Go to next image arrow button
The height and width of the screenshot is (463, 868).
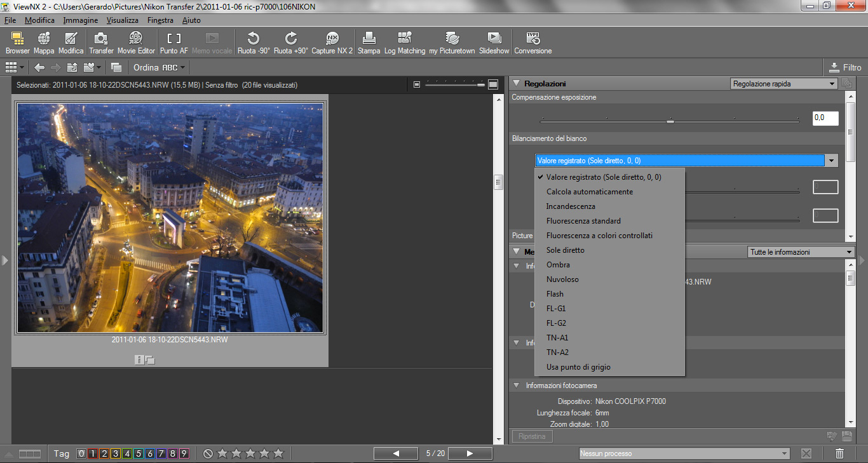470,453
